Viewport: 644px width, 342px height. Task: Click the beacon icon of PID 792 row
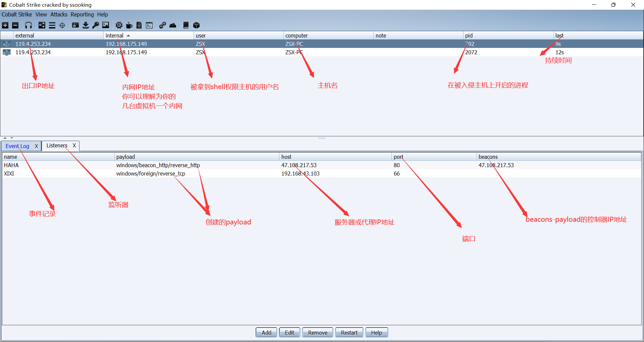pyautogui.click(x=7, y=44)
